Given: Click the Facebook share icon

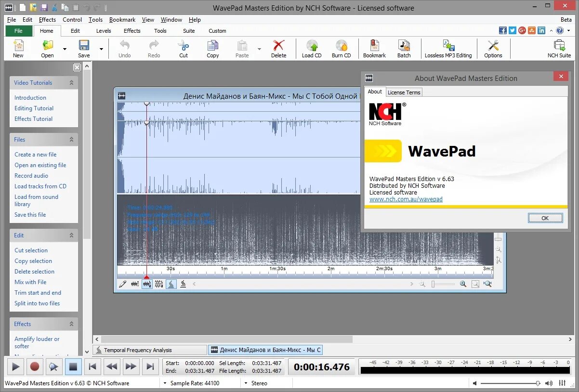Looking at the screenshot, I should pos(503,30).
